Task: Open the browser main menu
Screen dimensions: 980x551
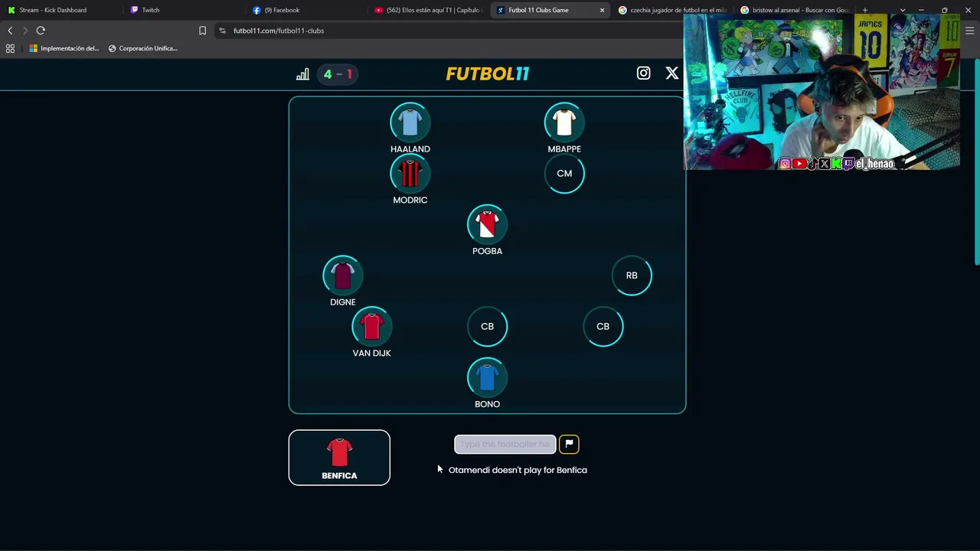Action: pos(969,31)
